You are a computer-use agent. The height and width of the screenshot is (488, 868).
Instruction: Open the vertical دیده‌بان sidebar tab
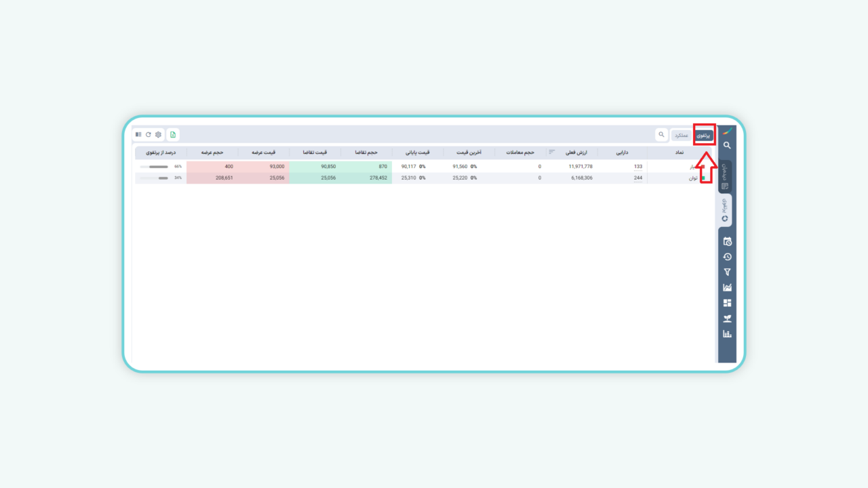tap(725, 176)
